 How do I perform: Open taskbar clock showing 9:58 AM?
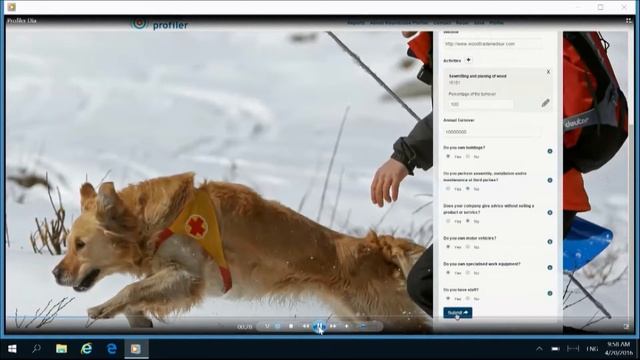(x=619, y=348)
